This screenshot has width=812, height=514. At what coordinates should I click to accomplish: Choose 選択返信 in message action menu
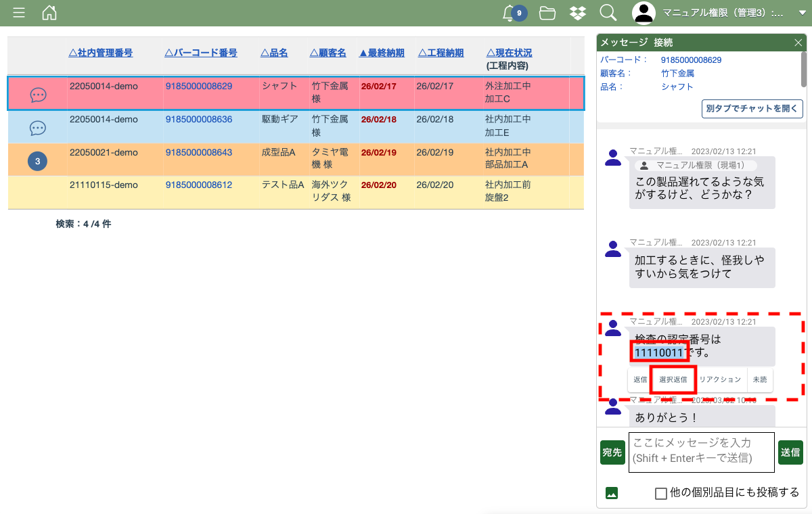point(673,379)
